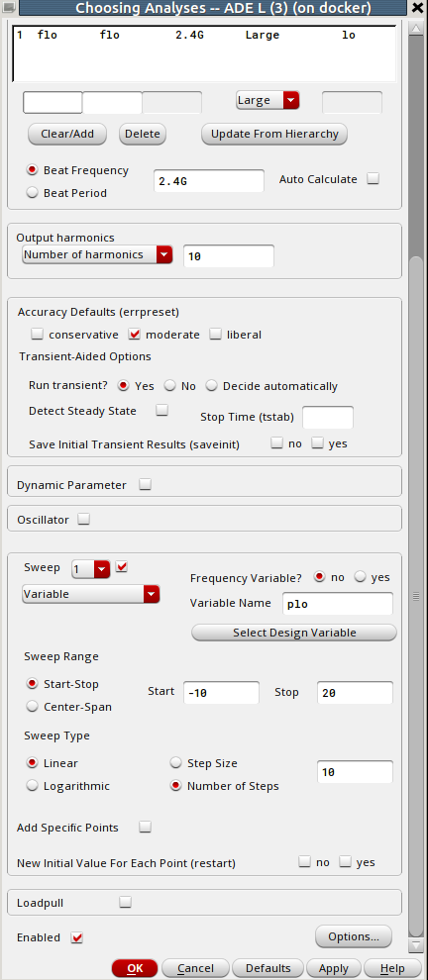428x980 pixels.
Task: Click the Clear/Add button
Action: 67,134
